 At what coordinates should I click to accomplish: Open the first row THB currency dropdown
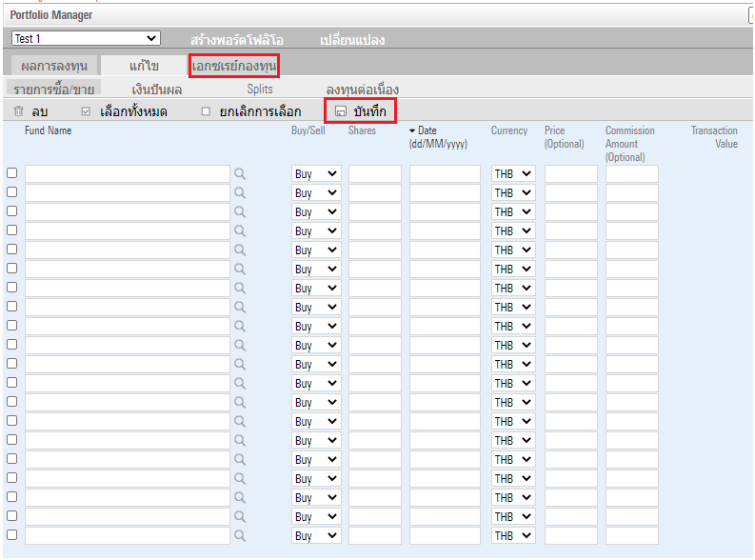pyautogui.click(x=513, y=174)
